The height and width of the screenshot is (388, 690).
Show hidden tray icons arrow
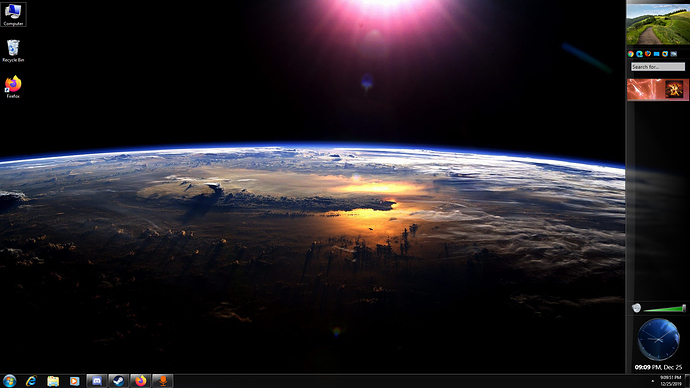(x=653, y=381)
